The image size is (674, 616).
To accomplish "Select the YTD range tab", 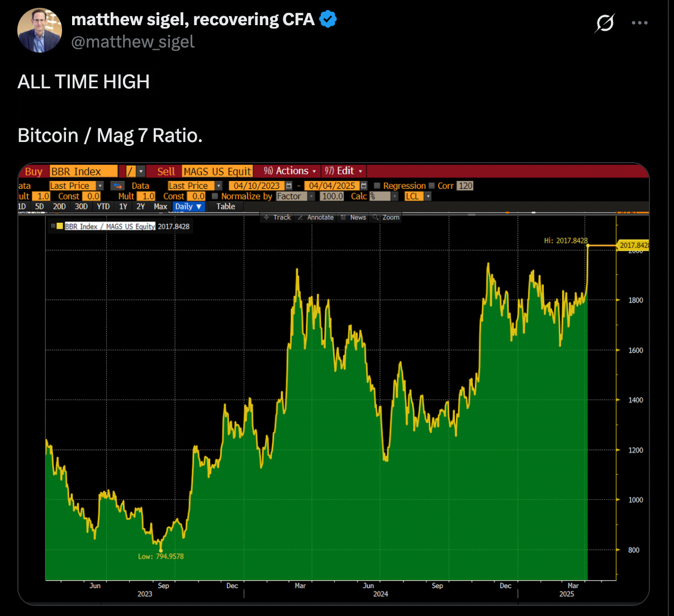I will (x=103, y=206).
